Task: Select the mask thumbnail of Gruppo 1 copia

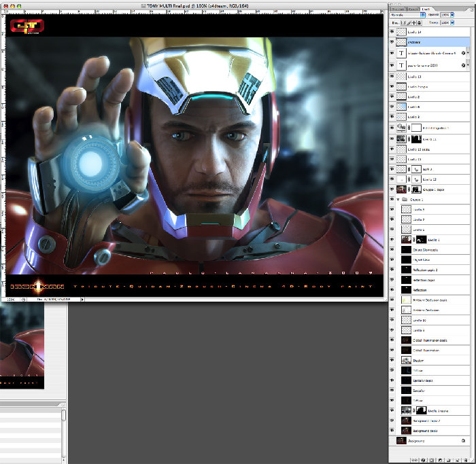Action: pyautogui.click(x=416, y=190)
